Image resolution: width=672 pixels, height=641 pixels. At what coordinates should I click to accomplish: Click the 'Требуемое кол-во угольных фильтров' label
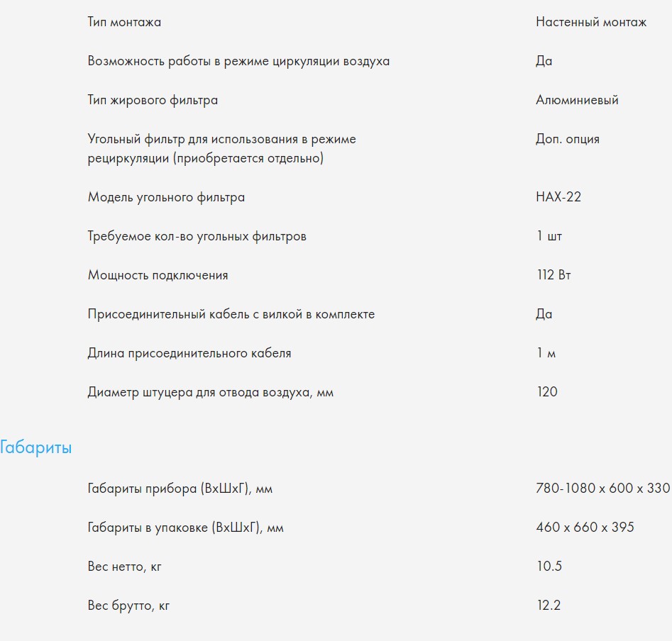(x=197, y=236)
